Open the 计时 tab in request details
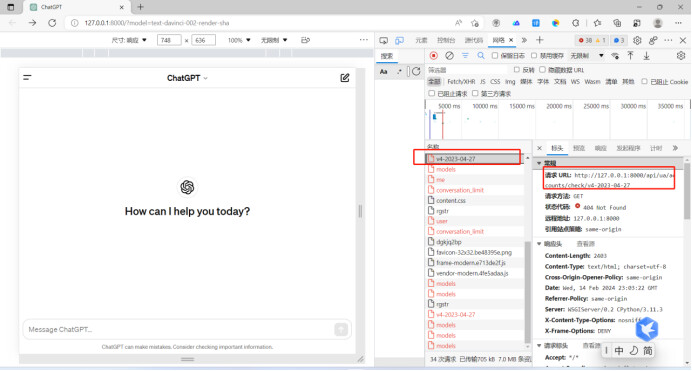 coord(656,148)
